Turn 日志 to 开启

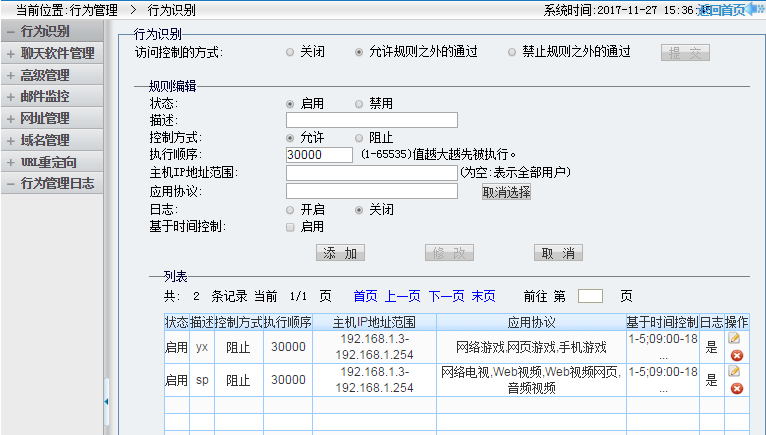click(290, 210)
